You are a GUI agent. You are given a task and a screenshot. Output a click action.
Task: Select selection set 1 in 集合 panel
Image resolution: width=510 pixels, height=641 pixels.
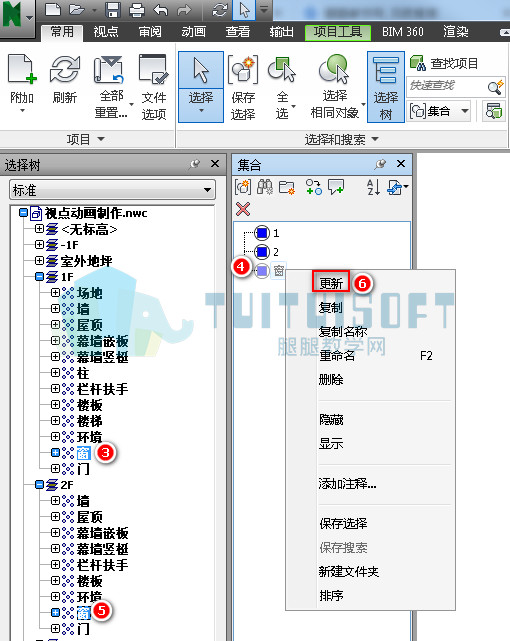coord(267,233)
